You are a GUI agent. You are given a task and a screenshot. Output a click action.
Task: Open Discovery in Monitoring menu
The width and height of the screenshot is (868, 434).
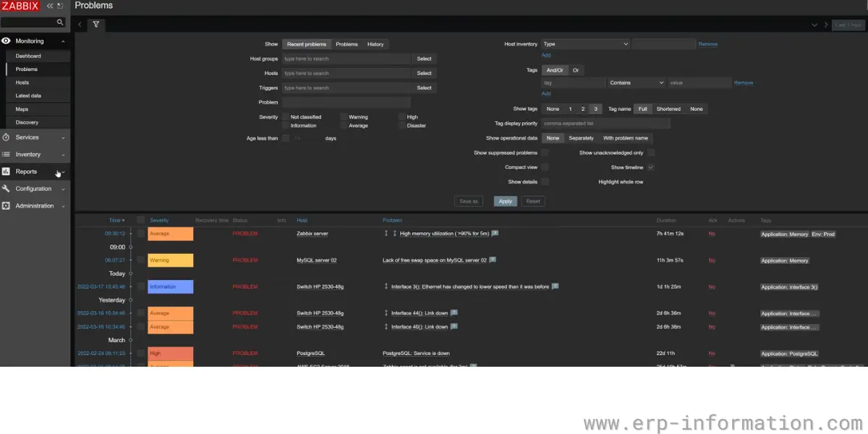27,122
